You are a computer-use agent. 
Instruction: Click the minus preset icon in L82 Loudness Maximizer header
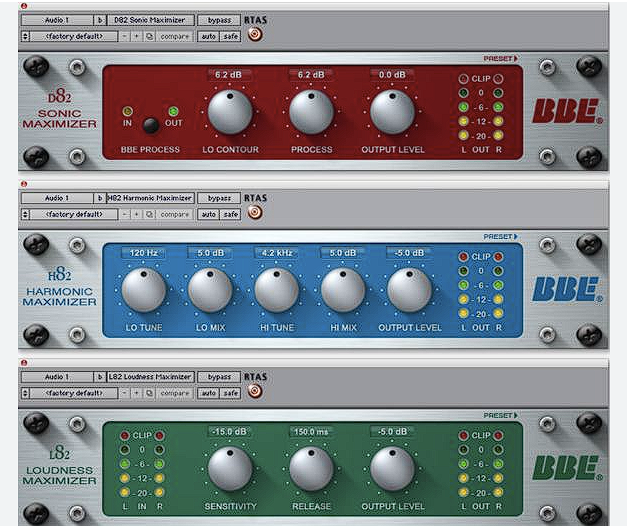pos(125,393)
